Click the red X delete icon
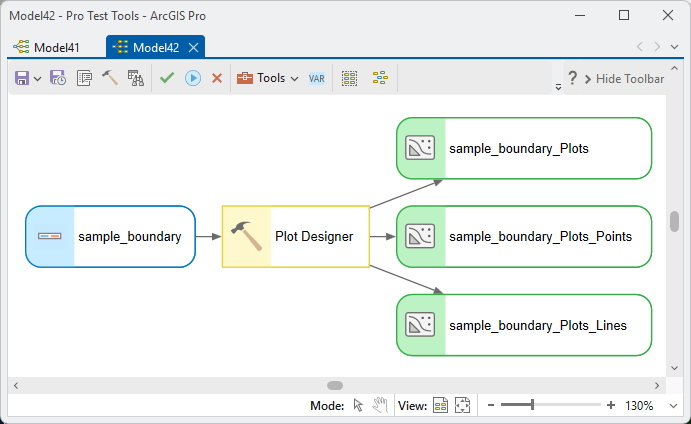 tap(216, 78)
